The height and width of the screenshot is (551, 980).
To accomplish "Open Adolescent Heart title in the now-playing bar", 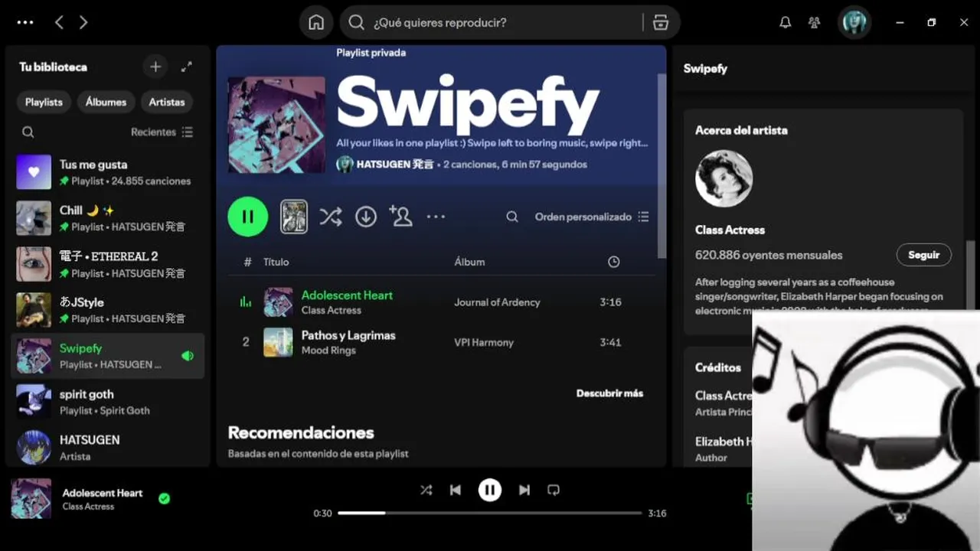I will [x=103, y=493].
